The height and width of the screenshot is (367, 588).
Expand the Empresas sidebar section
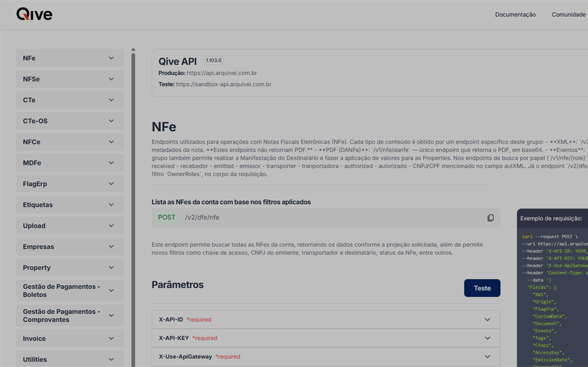point(69,247)
